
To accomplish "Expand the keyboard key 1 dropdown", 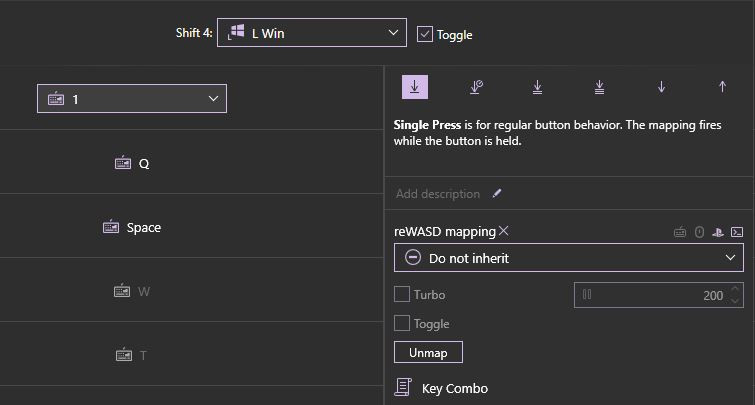I will (x=132, y=99).
